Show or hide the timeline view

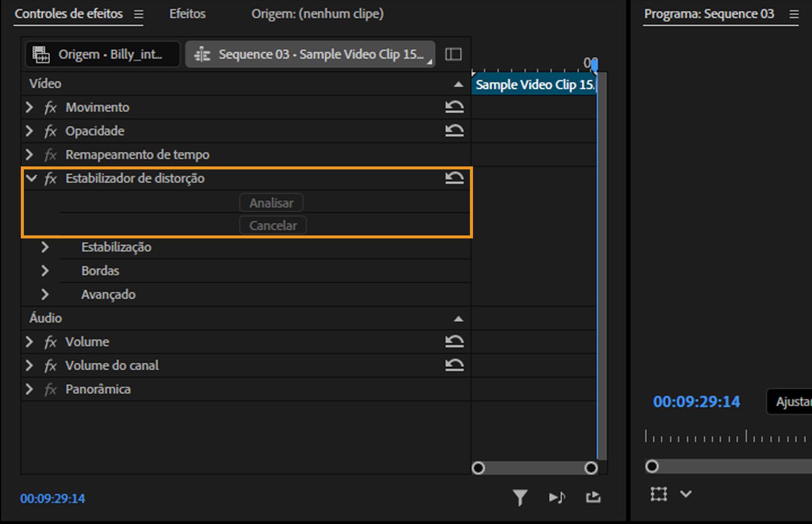tap(453, 54)
